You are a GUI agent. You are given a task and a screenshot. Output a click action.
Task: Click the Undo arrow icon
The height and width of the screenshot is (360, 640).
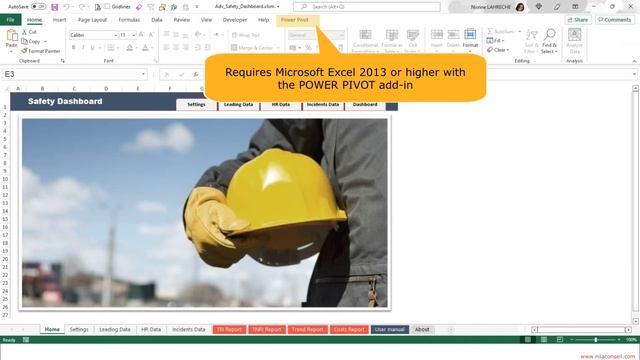(x=66, y=7)
